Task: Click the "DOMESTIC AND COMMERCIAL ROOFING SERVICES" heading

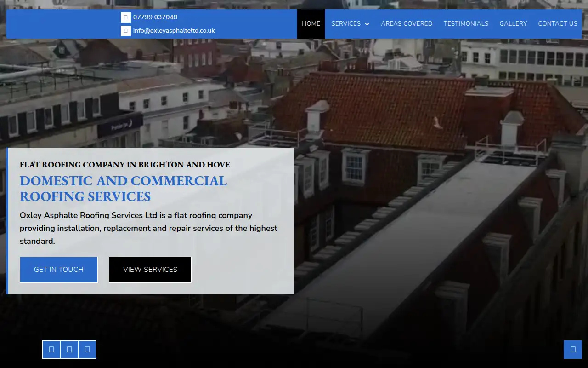Action: pos(123,189)
